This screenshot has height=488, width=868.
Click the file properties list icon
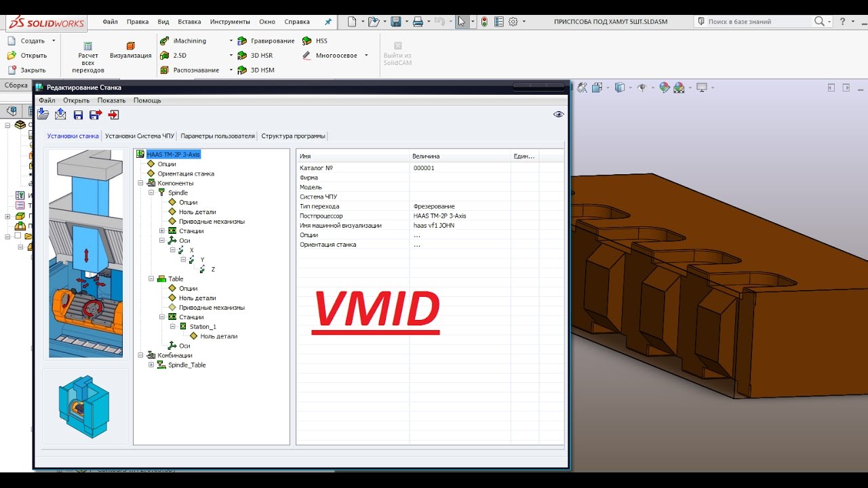tap(499, 22)
